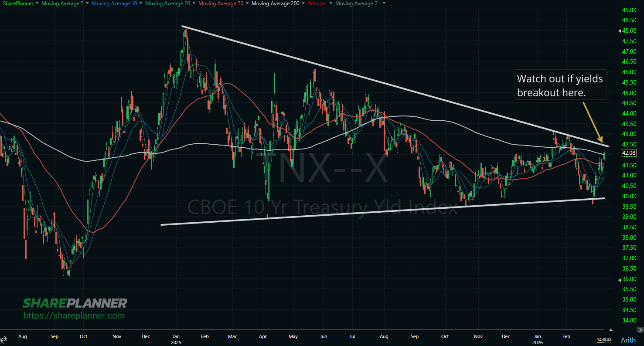The height and width of the screenshot is (346, 644).
Task: Click the 46.00 price scale label
Action: [630, 72]
